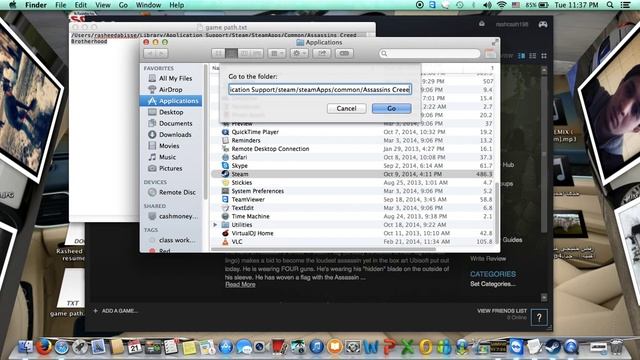Image resolution: width=640 pixels, height=360 pixels.
Task: Click Go to the folder path field
Action: pos(320,89)
